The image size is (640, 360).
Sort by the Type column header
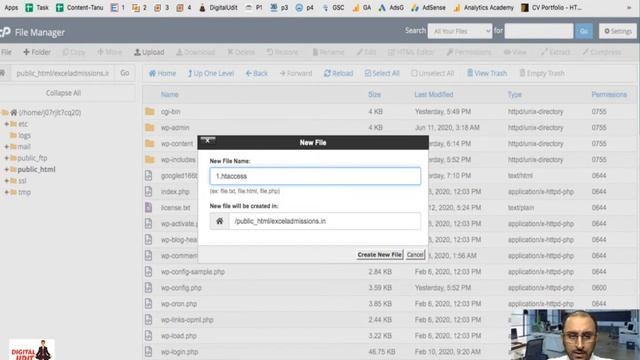(514, 95)
